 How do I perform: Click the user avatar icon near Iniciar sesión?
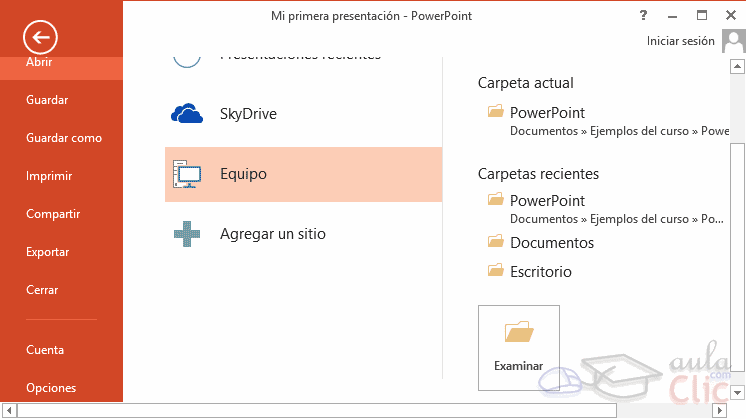click(732, 40)
